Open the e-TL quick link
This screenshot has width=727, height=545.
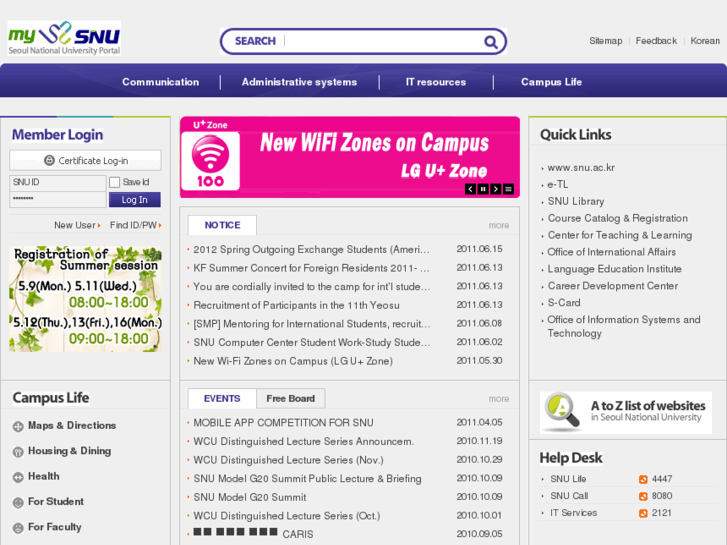(x=557, y=185)
